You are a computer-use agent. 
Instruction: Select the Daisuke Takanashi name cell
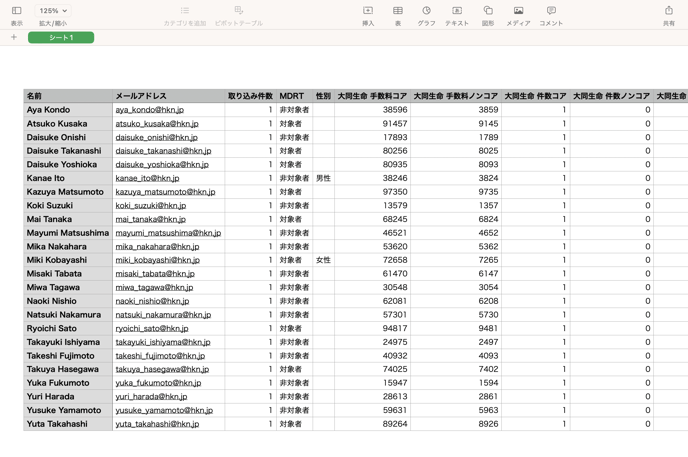coord(68,151)
